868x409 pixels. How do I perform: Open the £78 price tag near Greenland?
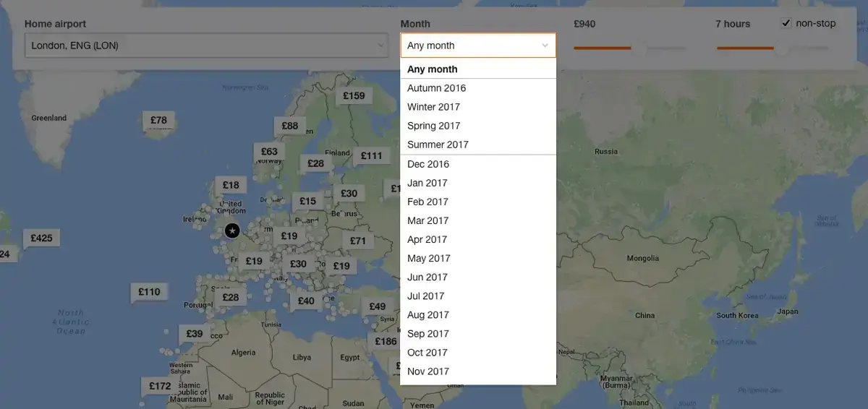tap(158, 120)
